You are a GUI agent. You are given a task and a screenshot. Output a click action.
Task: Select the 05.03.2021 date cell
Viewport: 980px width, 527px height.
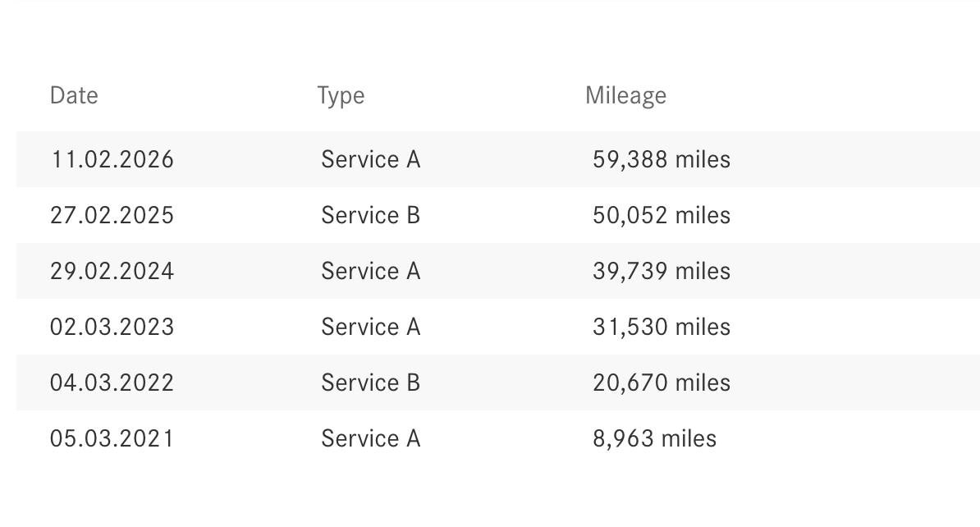(112, 438)
